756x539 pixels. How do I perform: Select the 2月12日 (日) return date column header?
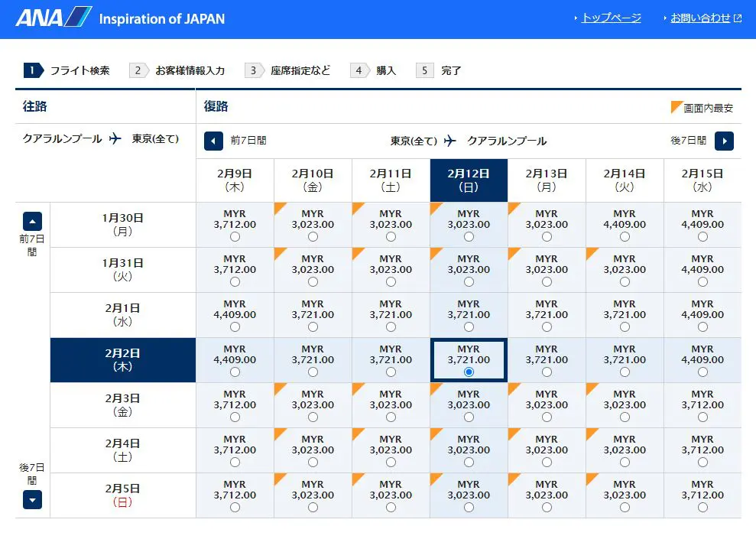pyautogui.click(x=469, y=180)
